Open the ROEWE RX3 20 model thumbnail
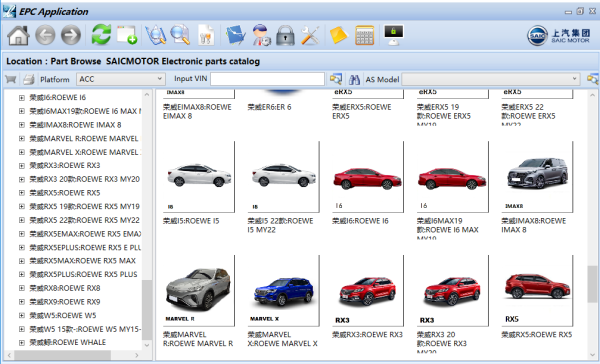The image size is (600, 364). tap(453, 291)
